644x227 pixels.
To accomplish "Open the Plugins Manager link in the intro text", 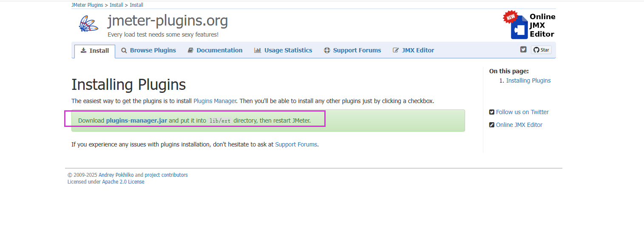I will click(215, 101).
